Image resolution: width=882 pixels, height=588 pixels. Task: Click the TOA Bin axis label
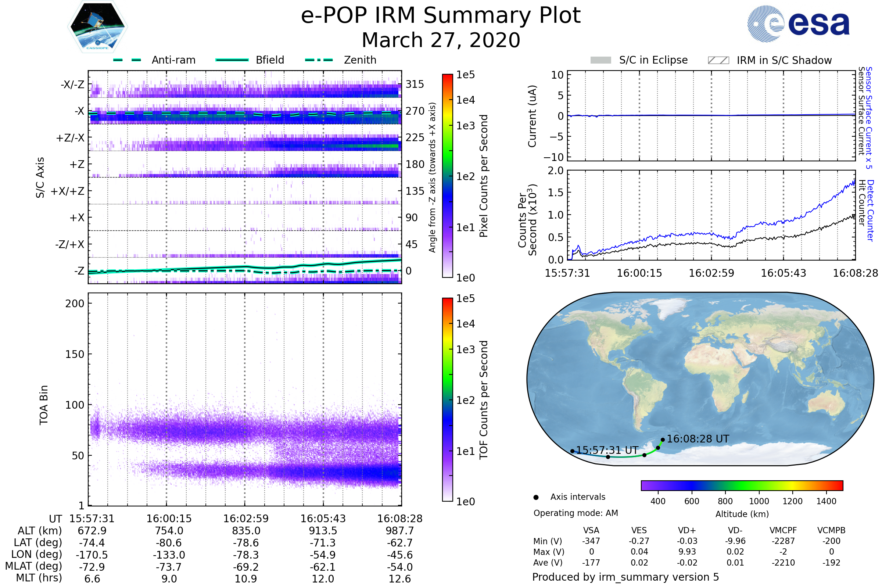tap(43, 405)
